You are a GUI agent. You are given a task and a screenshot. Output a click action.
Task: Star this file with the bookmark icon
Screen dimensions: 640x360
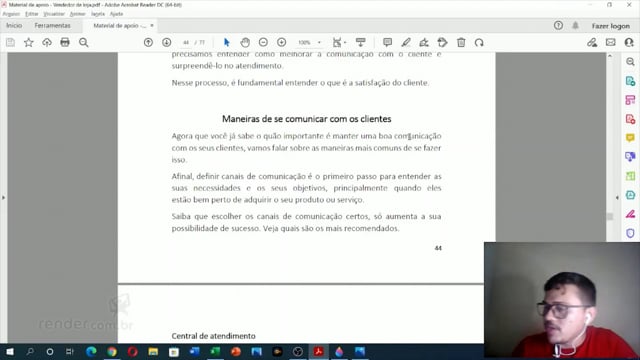[29, 42]
